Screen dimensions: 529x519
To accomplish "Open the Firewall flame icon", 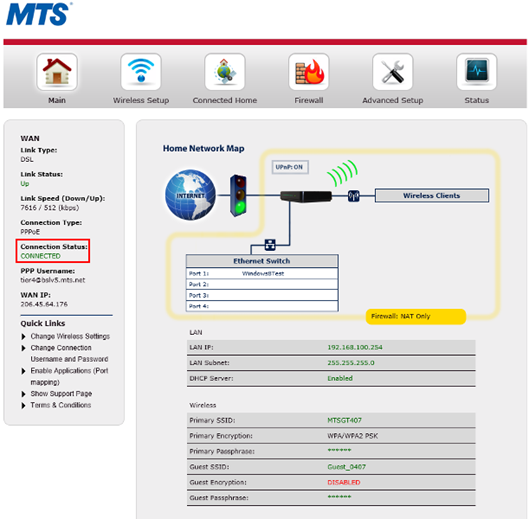I will click(309, 72).
